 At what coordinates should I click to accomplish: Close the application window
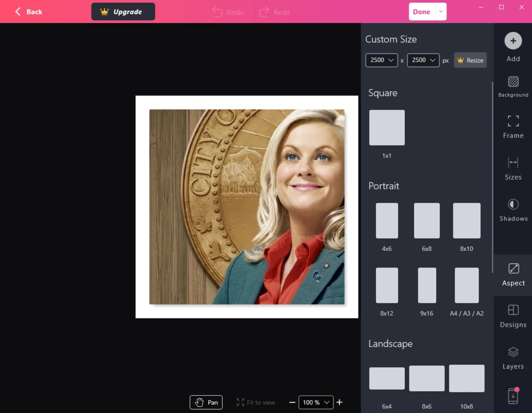522,7
